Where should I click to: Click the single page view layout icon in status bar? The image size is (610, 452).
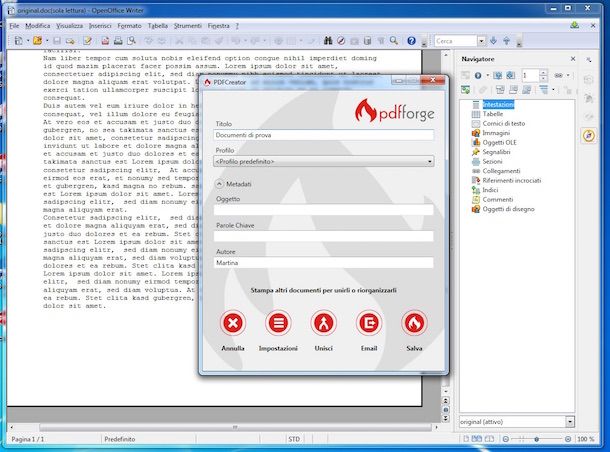point(466,439)
